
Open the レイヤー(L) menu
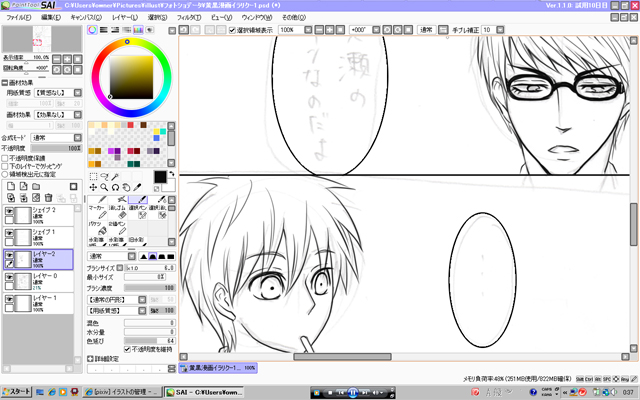point(125,18)
